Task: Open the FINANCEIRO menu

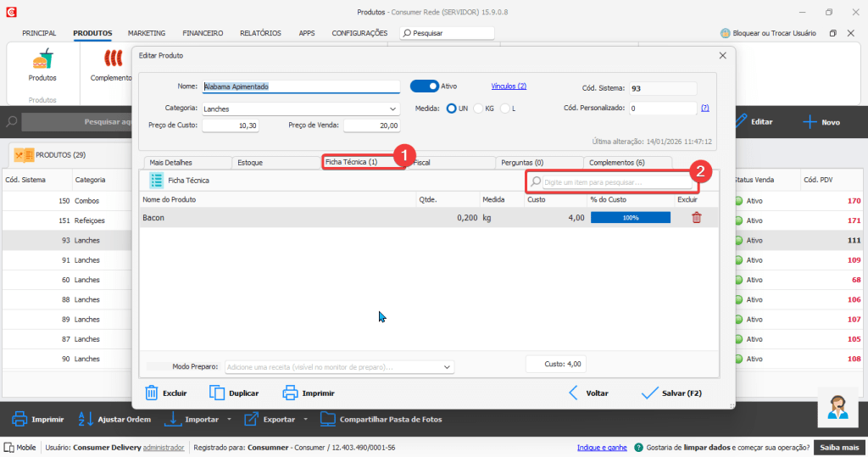Action: point(203,33)
